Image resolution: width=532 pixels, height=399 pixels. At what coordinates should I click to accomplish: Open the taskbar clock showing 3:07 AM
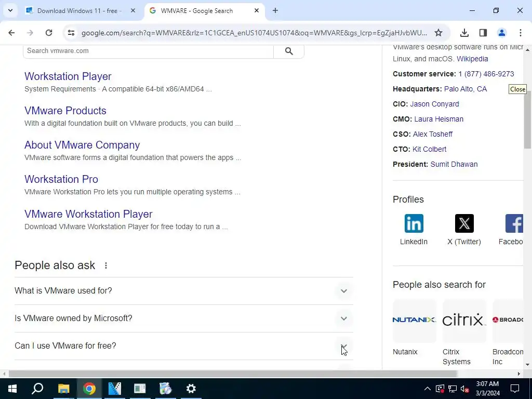[x=487, y=389]
